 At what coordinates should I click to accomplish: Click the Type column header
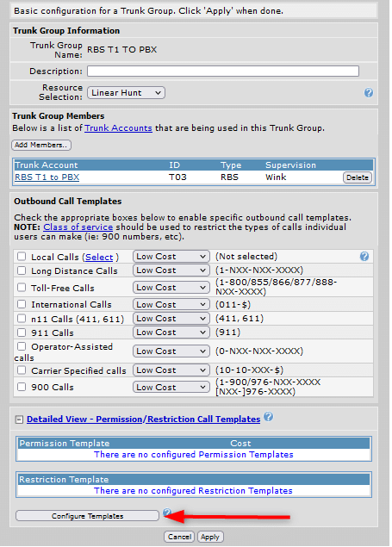pos(231,165)
